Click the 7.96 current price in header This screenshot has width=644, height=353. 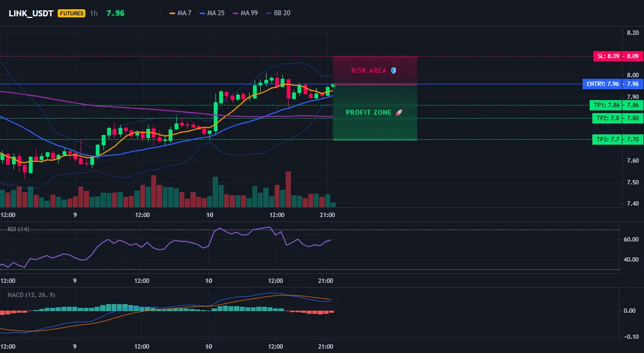(x=115, y=13)
